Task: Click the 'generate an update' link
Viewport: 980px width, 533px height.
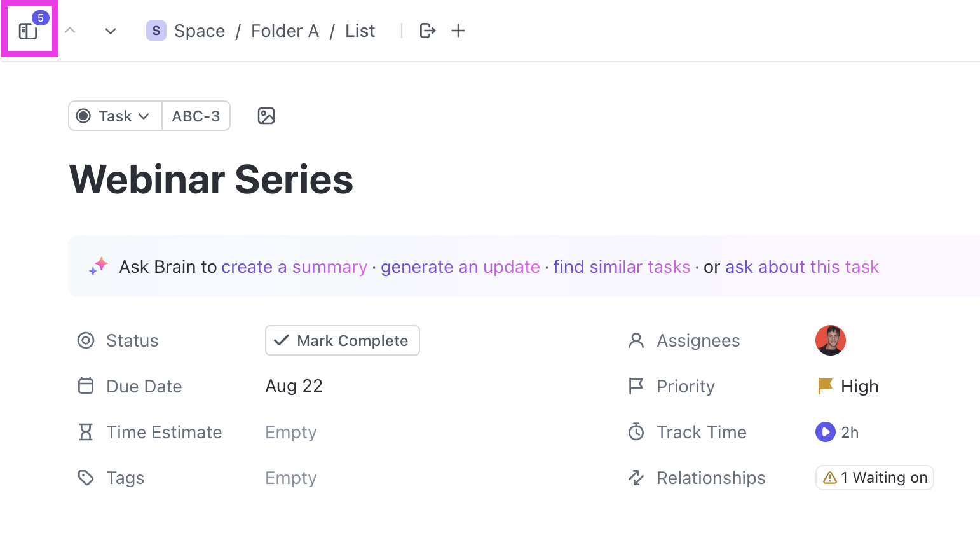Action: [x=460, y=267]
